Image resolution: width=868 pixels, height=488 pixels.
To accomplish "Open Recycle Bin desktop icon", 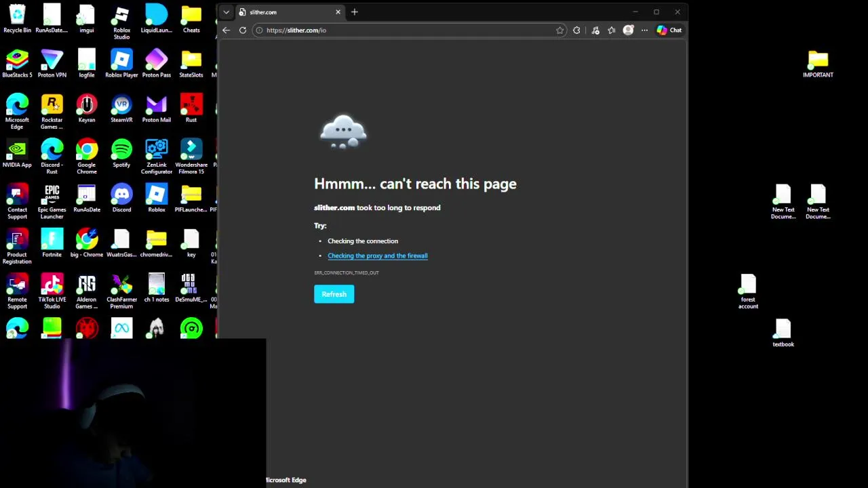I will coord(17,19).
